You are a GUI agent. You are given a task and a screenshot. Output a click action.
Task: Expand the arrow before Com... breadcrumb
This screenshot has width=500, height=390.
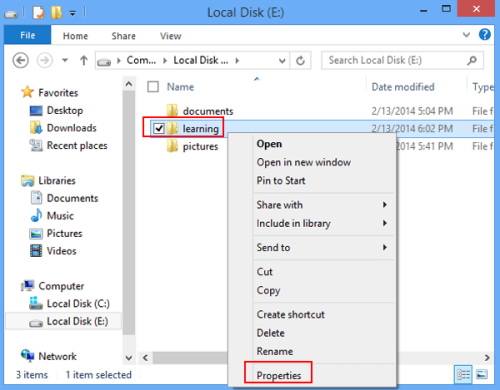click(x=119, y=61)
